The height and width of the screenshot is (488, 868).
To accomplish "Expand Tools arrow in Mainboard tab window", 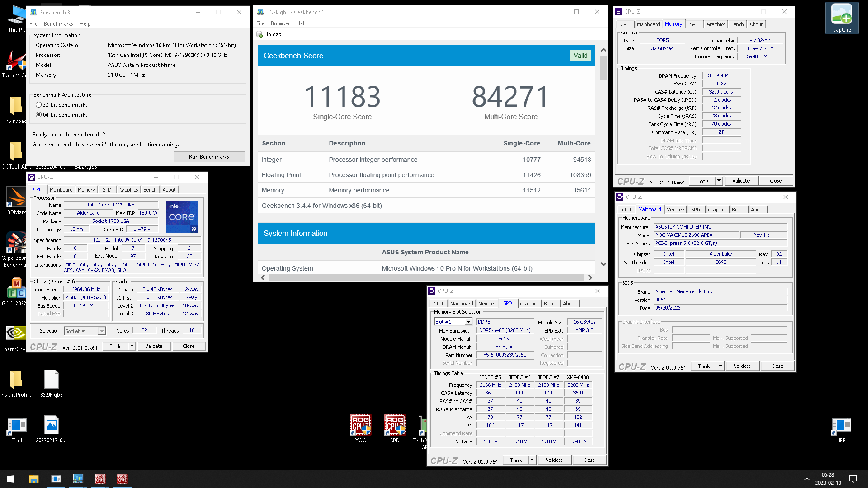I will pyautogui.click(x=720, y=366).
